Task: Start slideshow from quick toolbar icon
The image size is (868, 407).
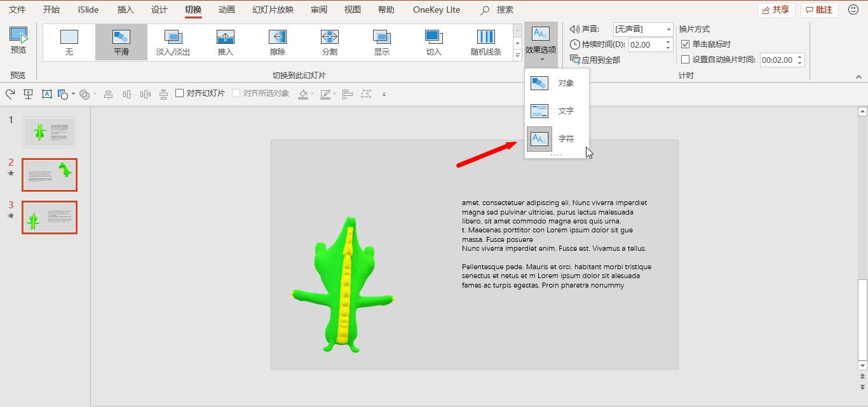Action: click(x=28, y=94)
